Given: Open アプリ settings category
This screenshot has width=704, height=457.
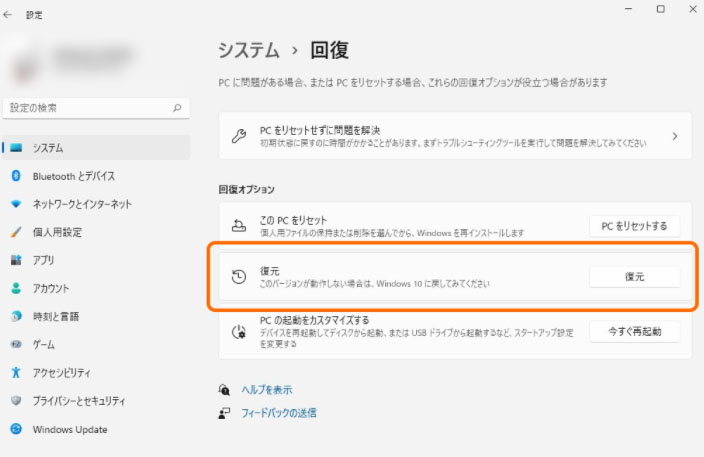Looking at the screenshot, I should (96, 260).
